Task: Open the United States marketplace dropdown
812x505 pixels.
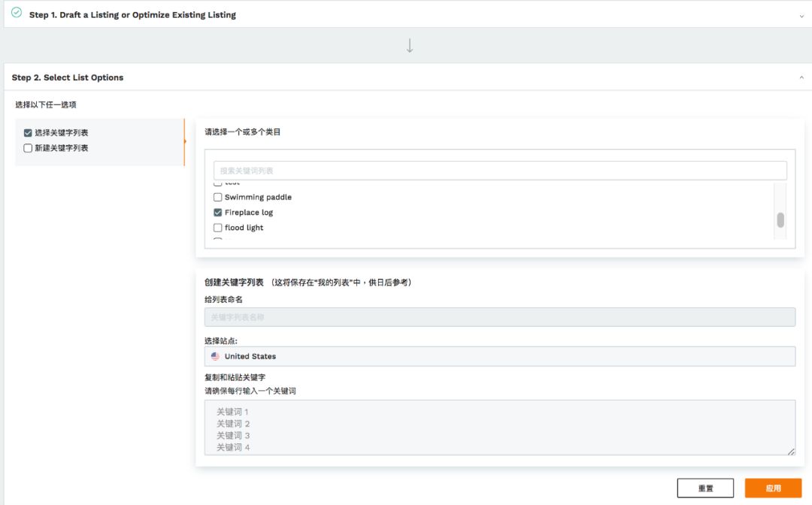Action: click(500, 356)
